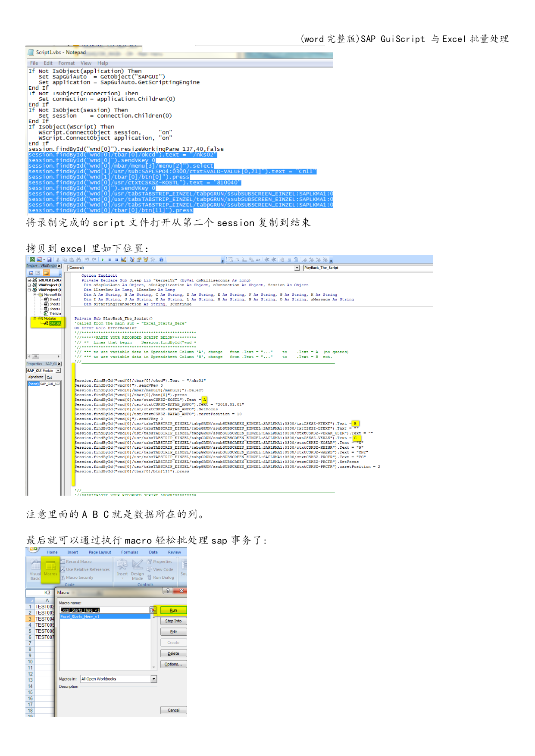Click the Step Into button
Image resolution: width=535 pixels, height=756 pixels.
tap(173, 621)
